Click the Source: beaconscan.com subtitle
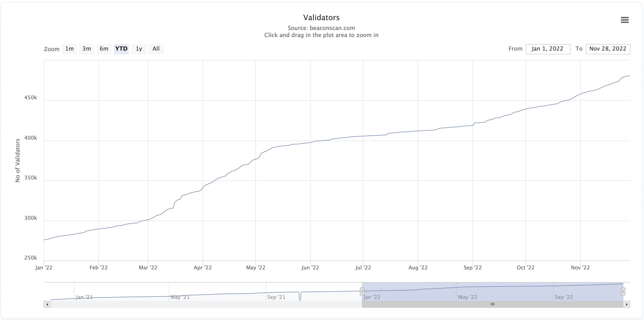Screen dimensions: 644x320 [321, 28]
